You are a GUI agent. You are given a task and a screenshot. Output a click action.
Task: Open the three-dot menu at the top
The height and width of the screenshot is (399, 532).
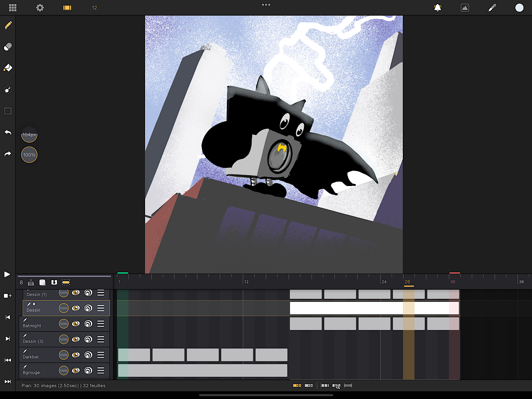coord(266,5)
